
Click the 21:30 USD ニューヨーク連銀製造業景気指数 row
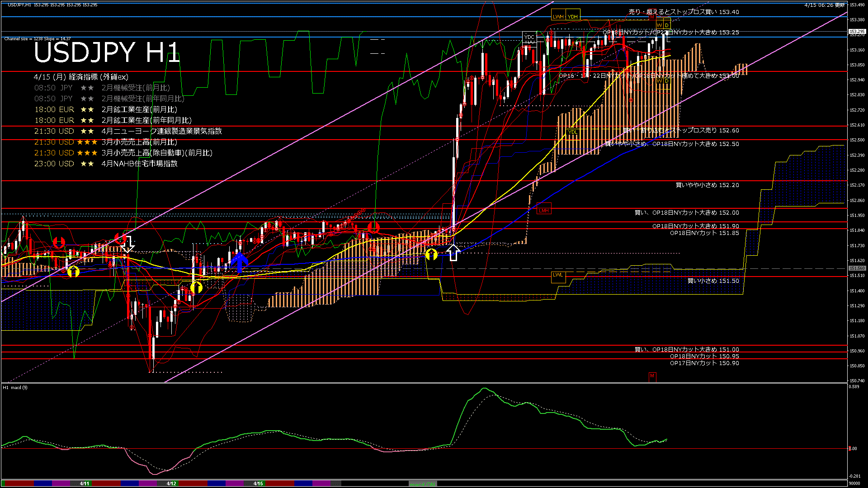point(128,131)
